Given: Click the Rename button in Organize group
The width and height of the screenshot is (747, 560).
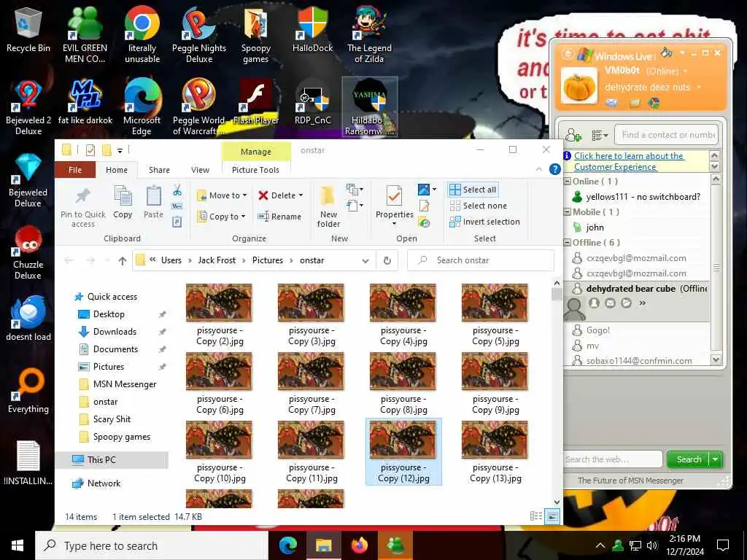Looking at the screenshot, I should tap(279, 217).
